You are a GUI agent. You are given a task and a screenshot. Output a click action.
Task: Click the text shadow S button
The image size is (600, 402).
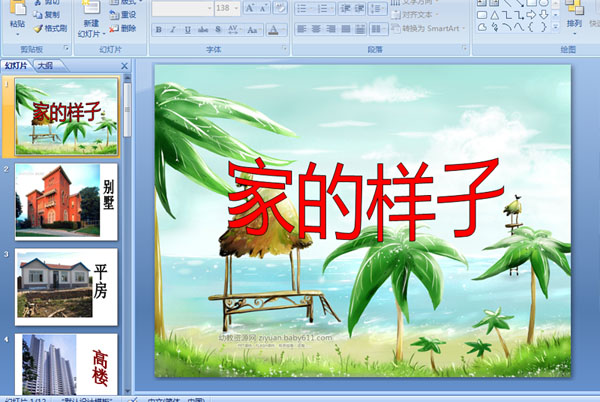pos(217,30)
